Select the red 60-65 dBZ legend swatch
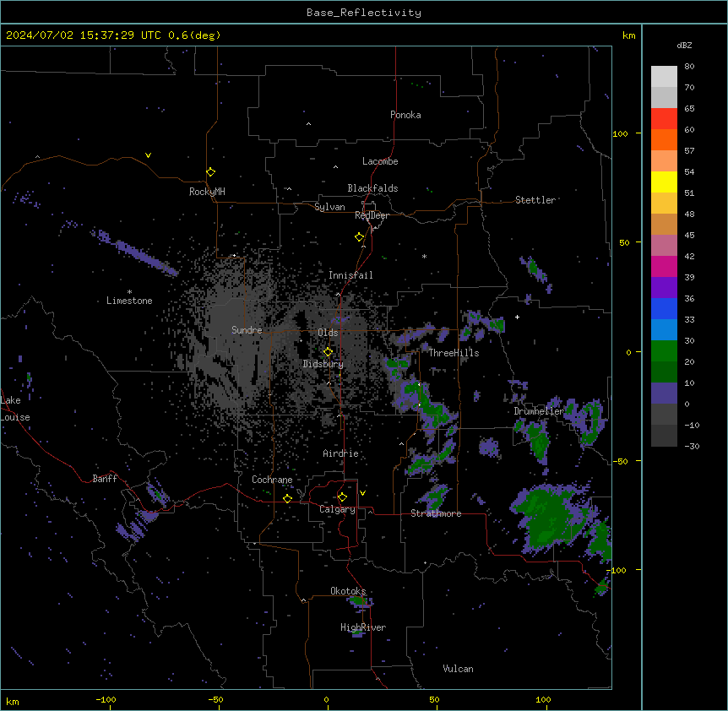Image resolution: width=728 pixels, height=711 pixels. coord(664,119)
